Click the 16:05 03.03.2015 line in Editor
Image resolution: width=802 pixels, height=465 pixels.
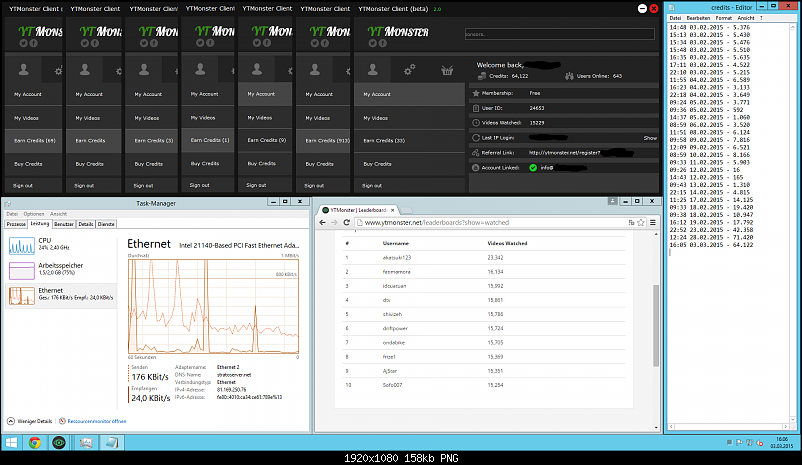point(711,245)
